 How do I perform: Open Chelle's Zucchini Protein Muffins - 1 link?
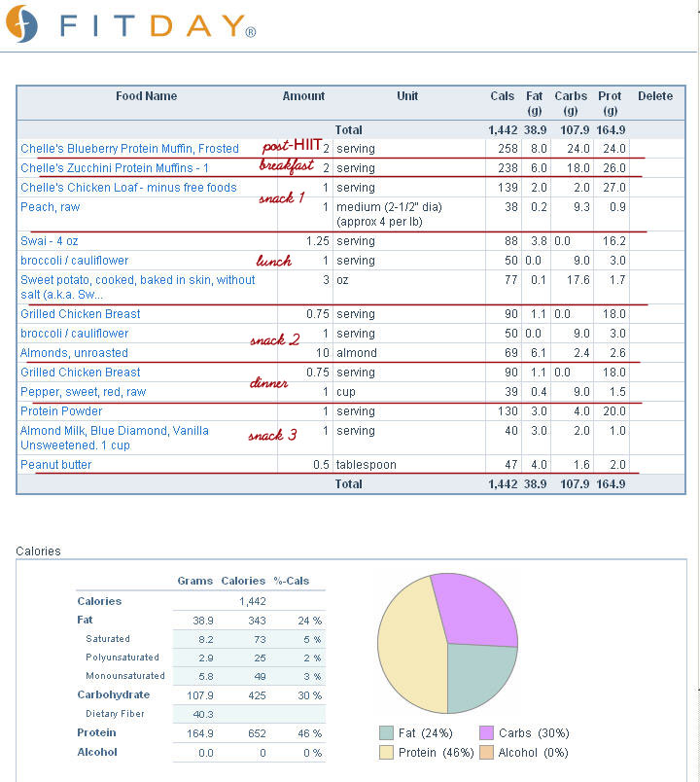(x=115, y=168)
